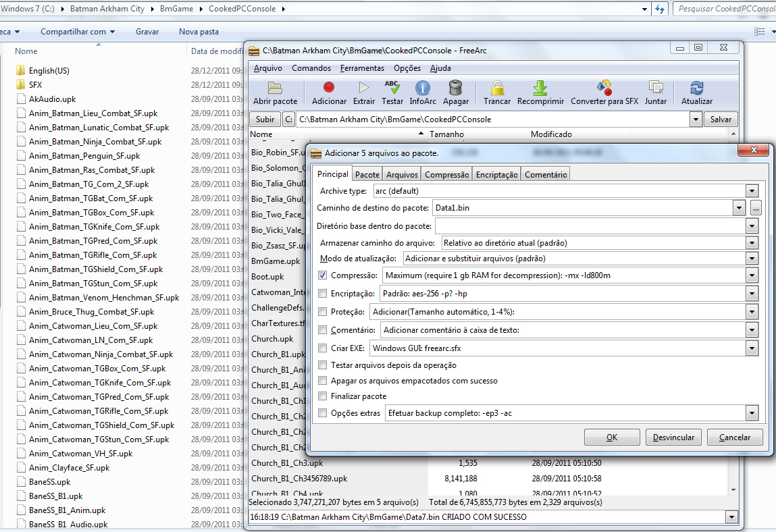Expand the status log dropdown in FreeArc

[x=731, y=517]
